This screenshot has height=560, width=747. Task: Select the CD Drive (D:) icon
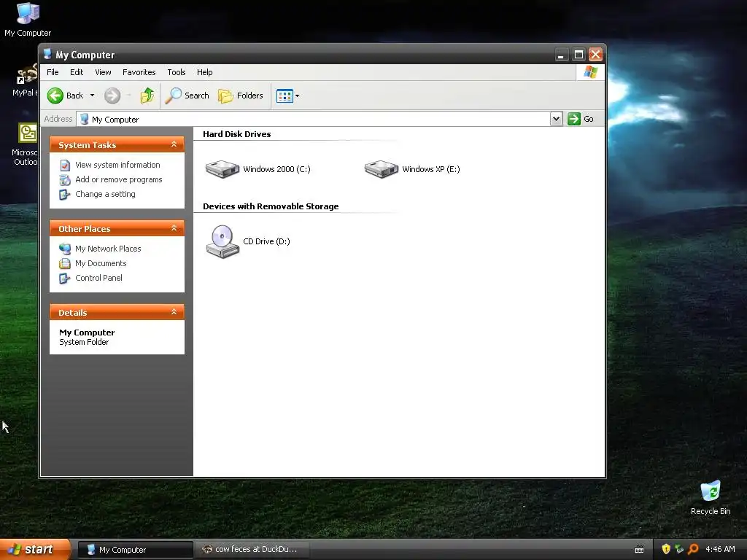222,241
